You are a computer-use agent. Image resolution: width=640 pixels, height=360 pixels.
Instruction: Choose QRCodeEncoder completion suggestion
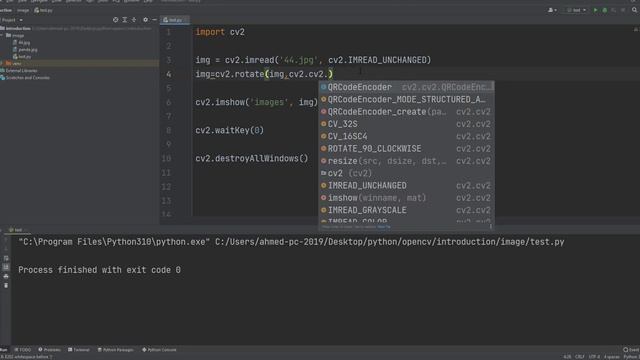[x=407, y=87]
